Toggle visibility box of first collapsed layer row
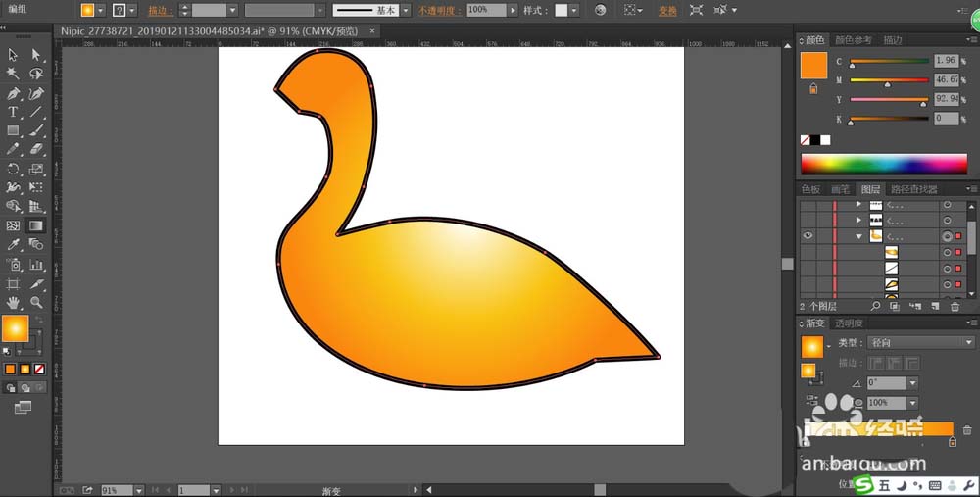The height and width of the screenshot is (497, 980). click(x=808, y=205)
